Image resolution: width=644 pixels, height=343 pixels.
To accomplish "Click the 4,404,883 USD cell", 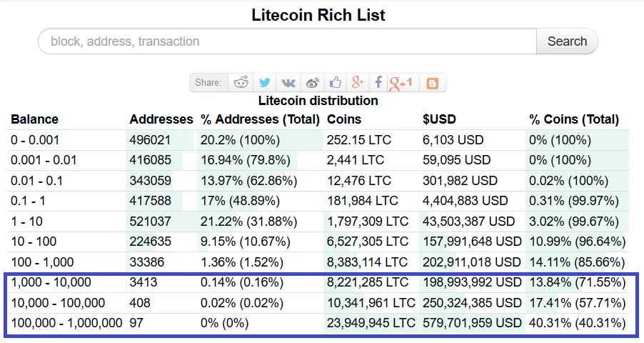I will pyautogui.click(x=466, y=201).
